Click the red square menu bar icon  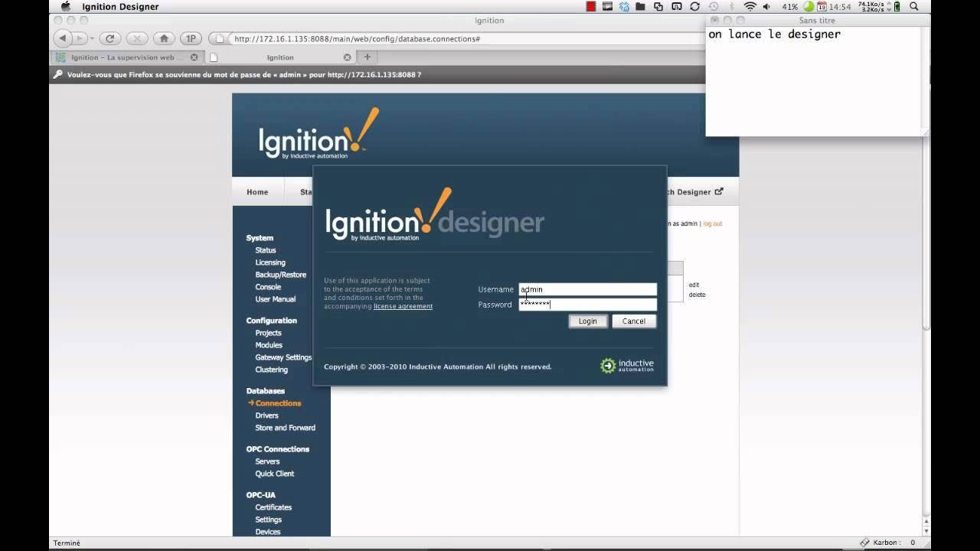591,6
